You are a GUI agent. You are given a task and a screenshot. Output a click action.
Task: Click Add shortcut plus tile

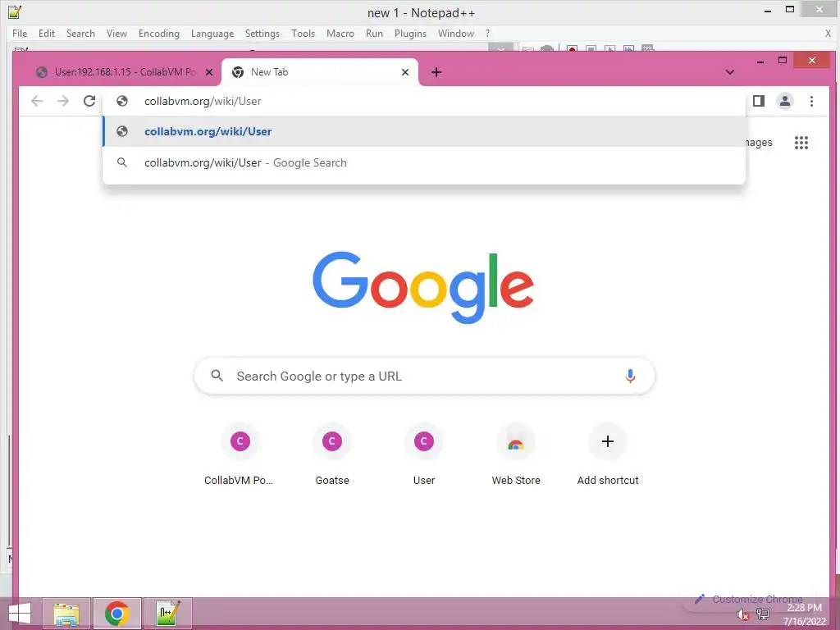point(608,454)
